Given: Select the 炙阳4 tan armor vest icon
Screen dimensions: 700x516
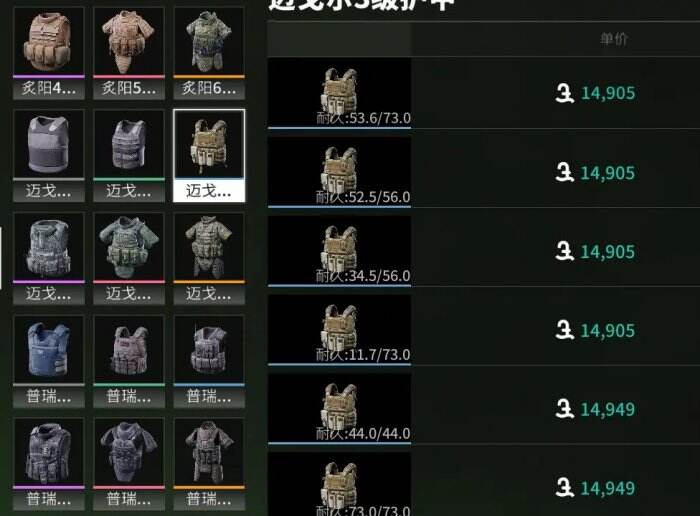Looking at the screenshot, I should pos(49,53).
